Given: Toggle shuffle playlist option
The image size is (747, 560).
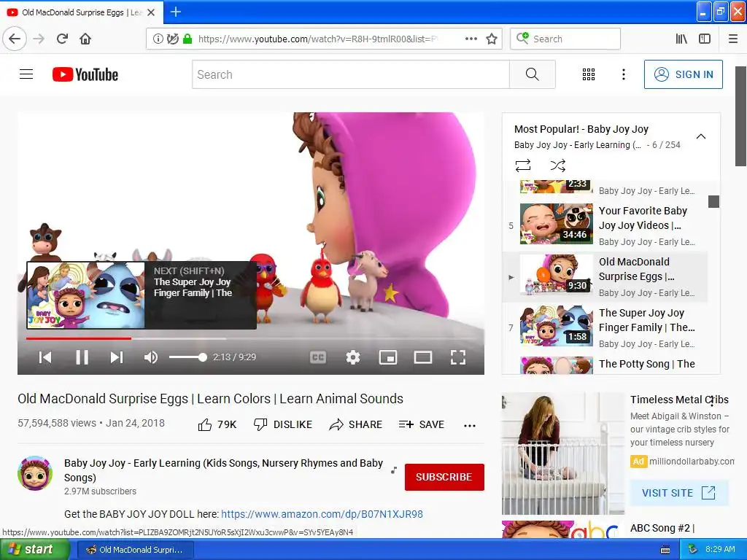Looking at the screenshot, I should (558, 166).
